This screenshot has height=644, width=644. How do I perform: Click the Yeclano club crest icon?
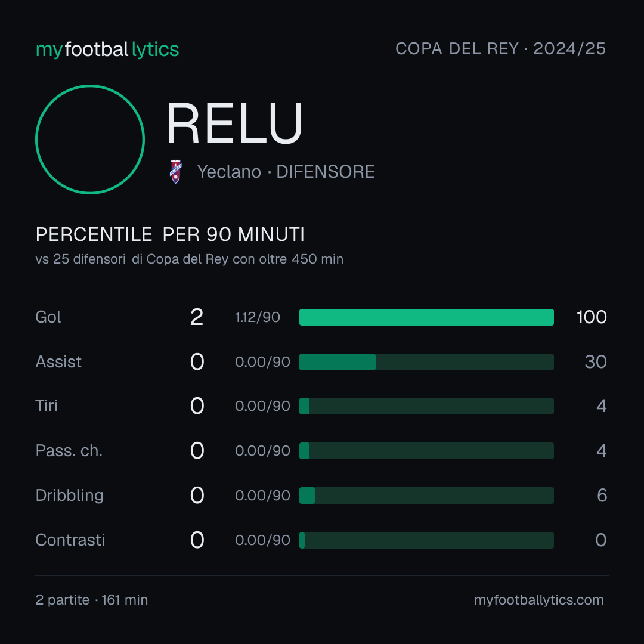pos(176,172)
